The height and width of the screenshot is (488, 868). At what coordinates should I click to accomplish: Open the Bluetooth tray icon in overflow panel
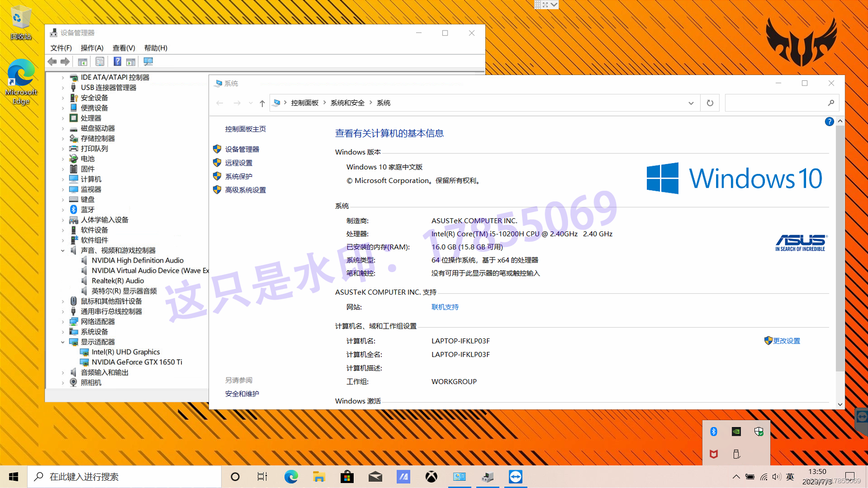pos(714,431)
